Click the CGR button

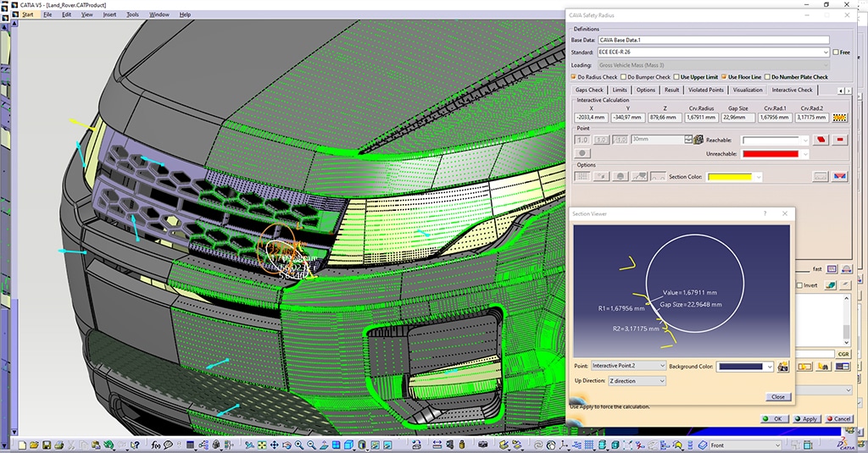tap(843, 354)
